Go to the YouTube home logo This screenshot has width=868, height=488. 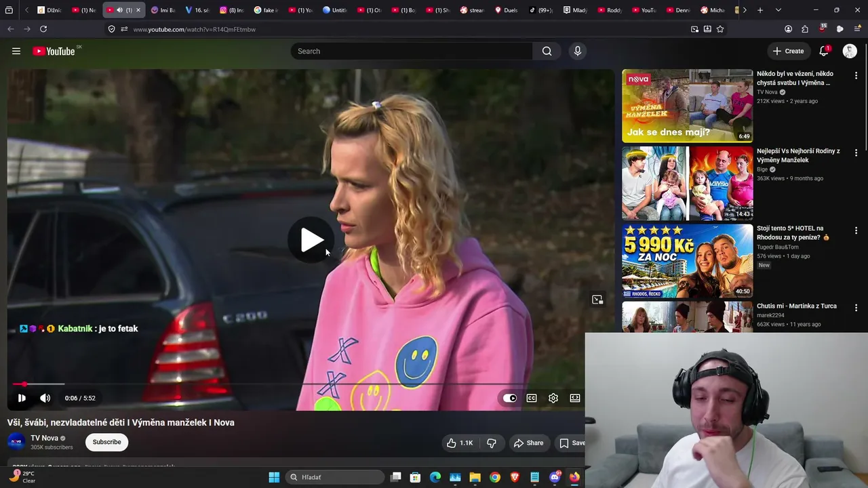tap(54, 52)
